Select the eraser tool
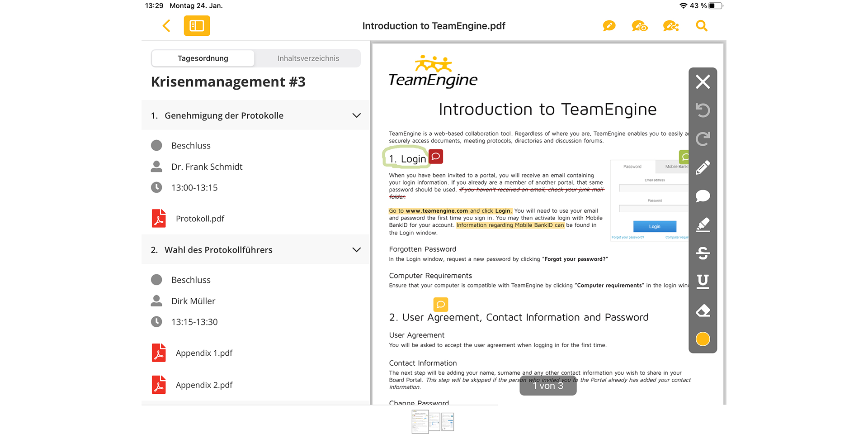 coord(703,310)
